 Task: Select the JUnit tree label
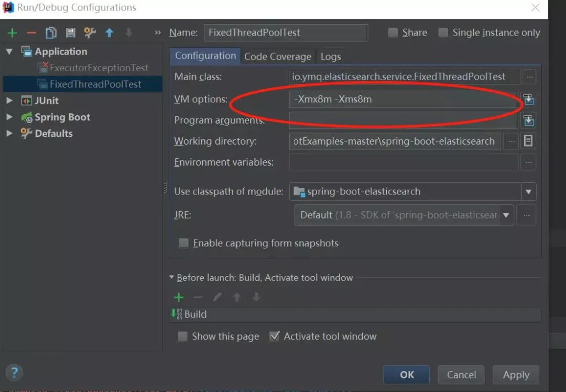coord(47,101)
